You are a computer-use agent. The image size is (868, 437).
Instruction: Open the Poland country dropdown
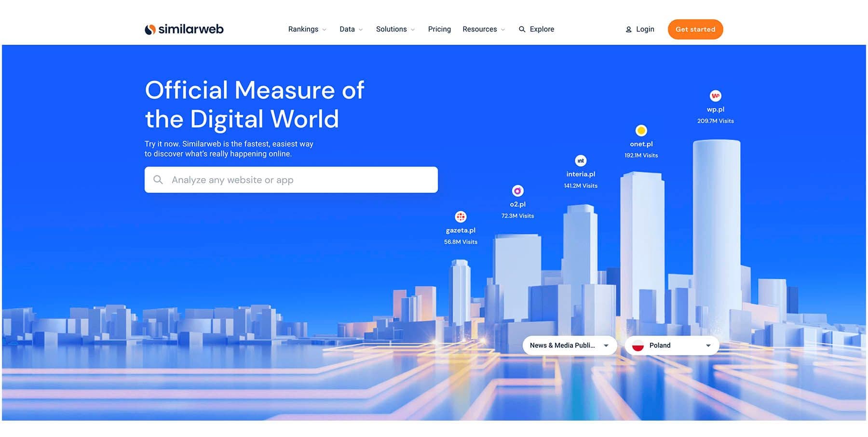672,345
